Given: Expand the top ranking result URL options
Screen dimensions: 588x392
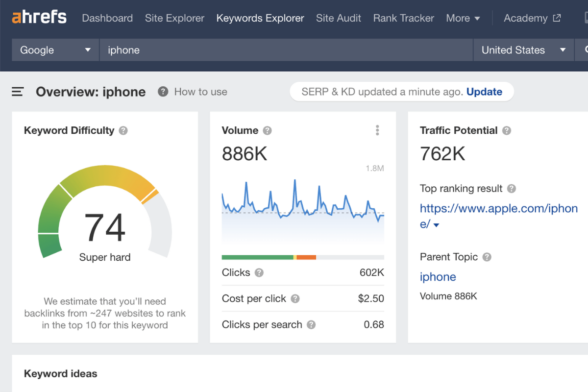Looking at the screenshot, I should (437, 225).
